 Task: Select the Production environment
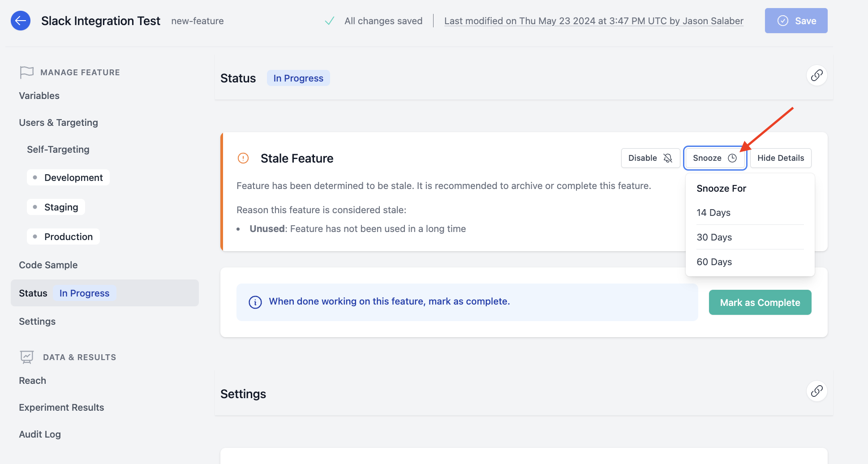pos(68,237)
